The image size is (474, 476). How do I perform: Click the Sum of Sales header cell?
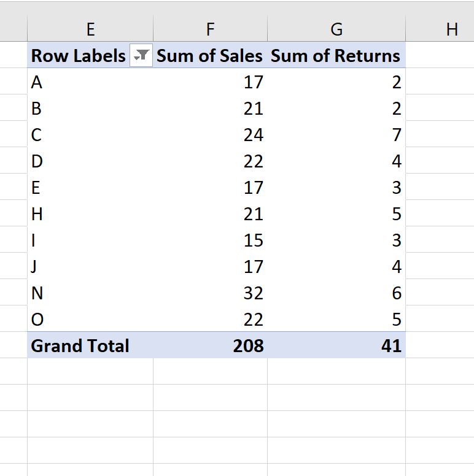pos(210,55)
